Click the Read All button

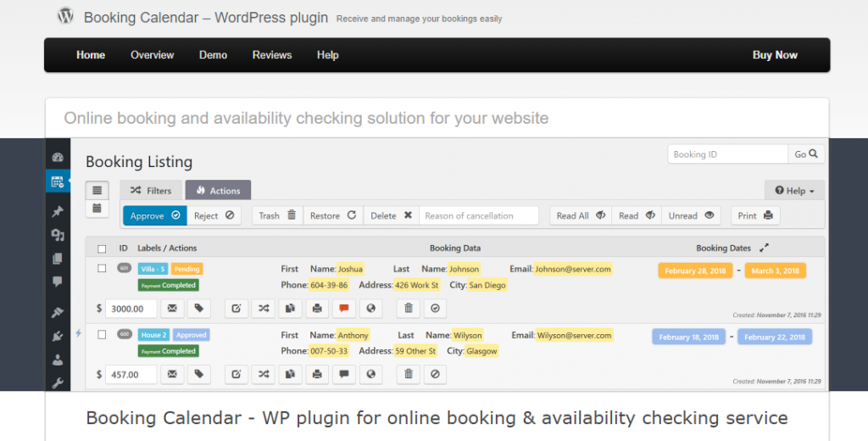pos(581,215)
